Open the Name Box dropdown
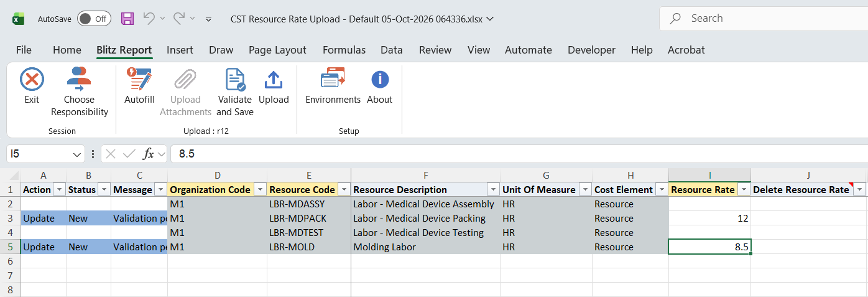The width and height of the screenshot is (868, 297). (77, 154)
